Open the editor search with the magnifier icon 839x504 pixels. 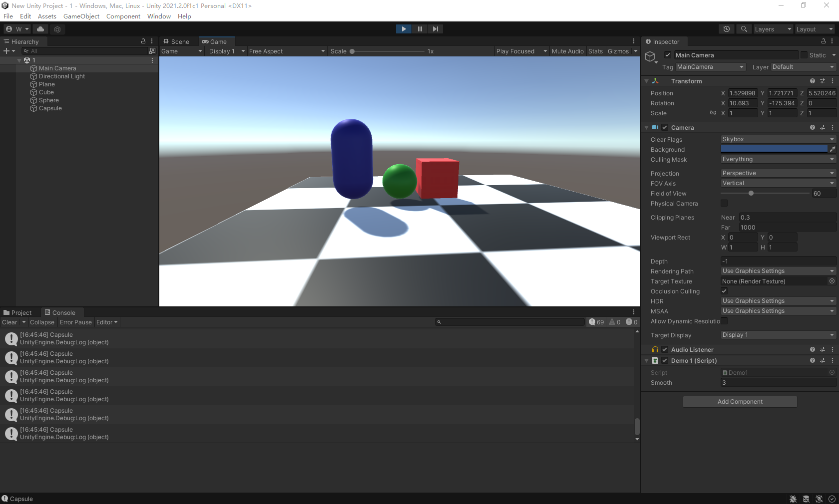click(744, 29)
